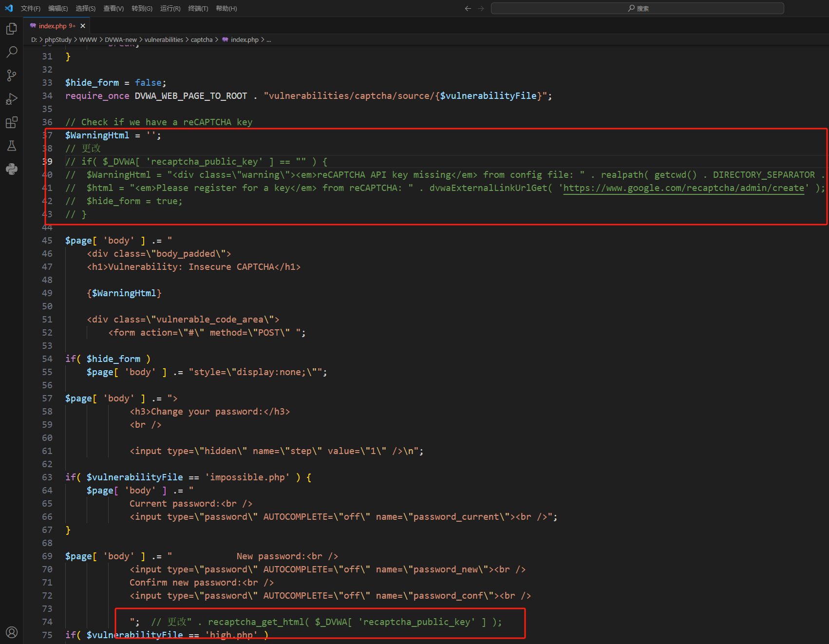The width and height of the screenshot is (829, 644).
Task: Select the WWW breadcrumb
Action: tap(88, 40)
